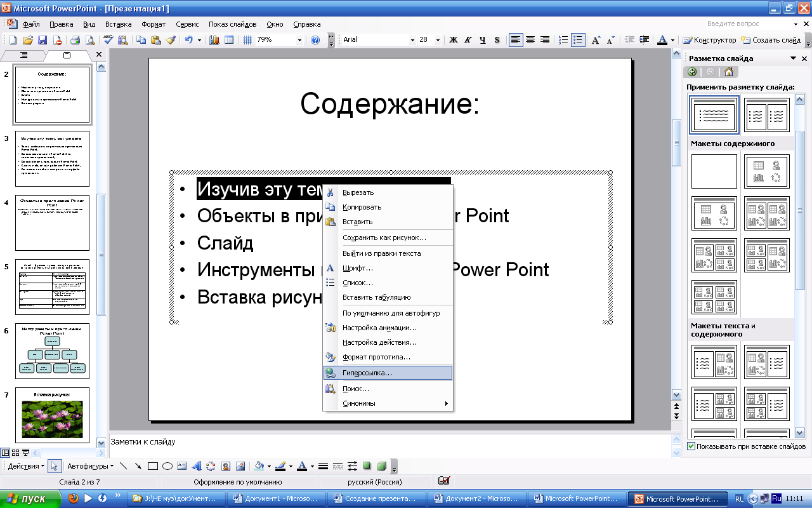Expand the Разметка слайда pane dropdown arrow
This screenshot has height=508, width=812.
[794, 58]
